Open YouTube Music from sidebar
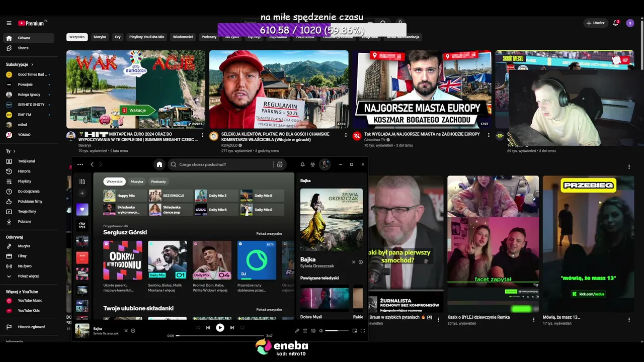The width and height of the screenshot is (644, 362). 29,301
